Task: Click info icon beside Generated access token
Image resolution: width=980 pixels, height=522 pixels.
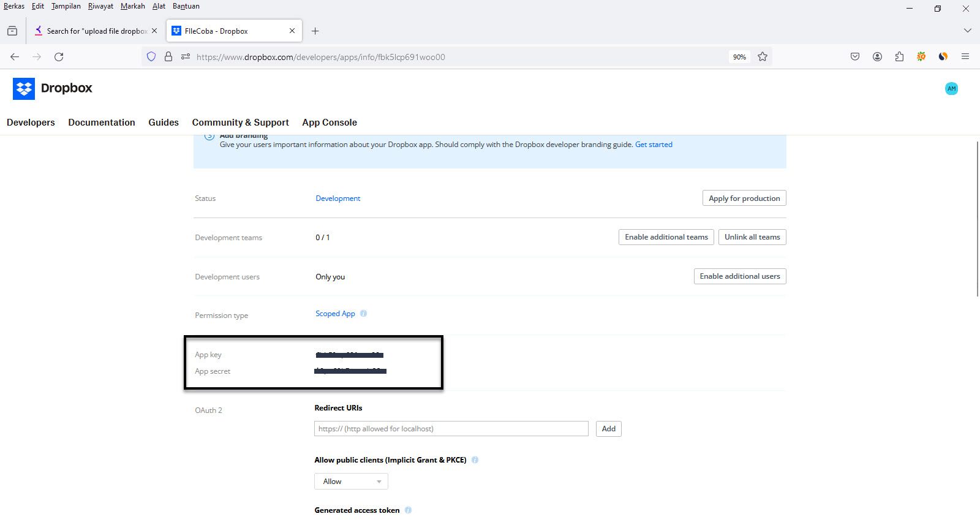Action: [x=408, y=510]
